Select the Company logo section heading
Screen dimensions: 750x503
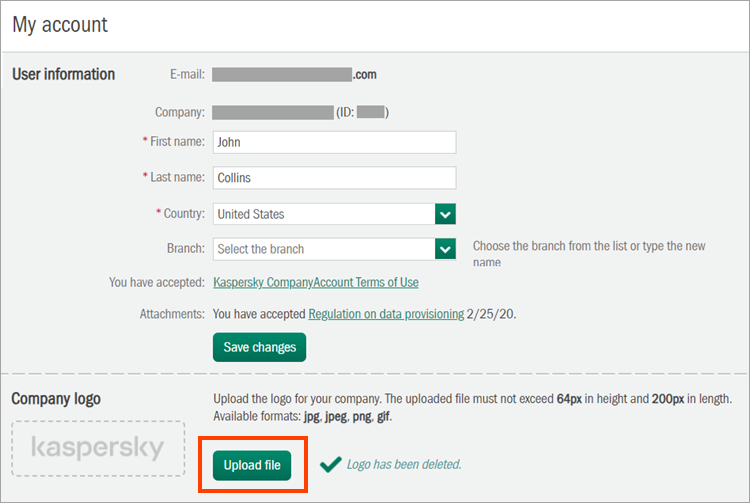56,399
